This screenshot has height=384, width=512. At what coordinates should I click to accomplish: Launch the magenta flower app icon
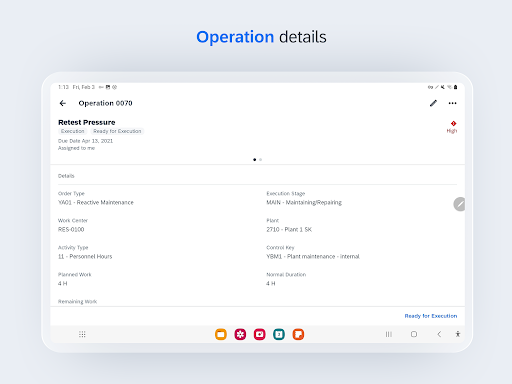(240, 334)
